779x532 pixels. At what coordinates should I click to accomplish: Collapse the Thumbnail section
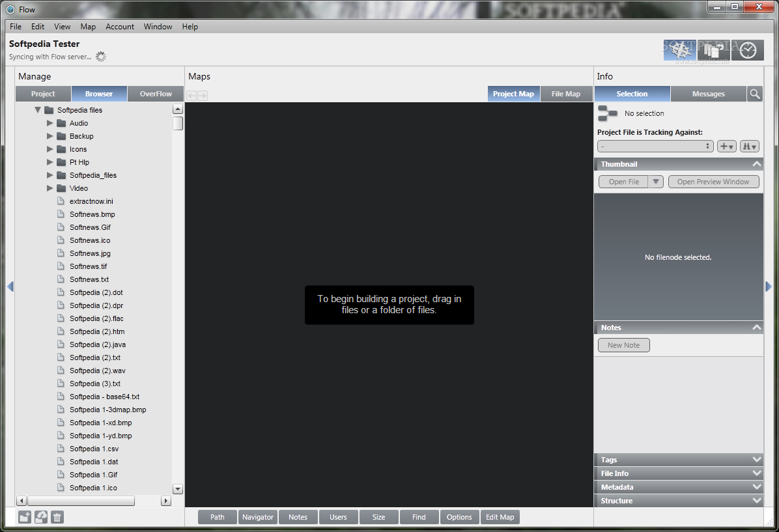coord(757,164)
